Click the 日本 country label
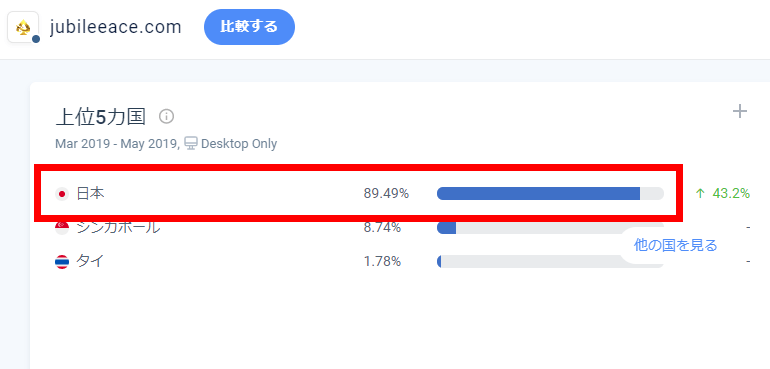Viewport: 770px width, 369px height. click(x=90, y=194)
